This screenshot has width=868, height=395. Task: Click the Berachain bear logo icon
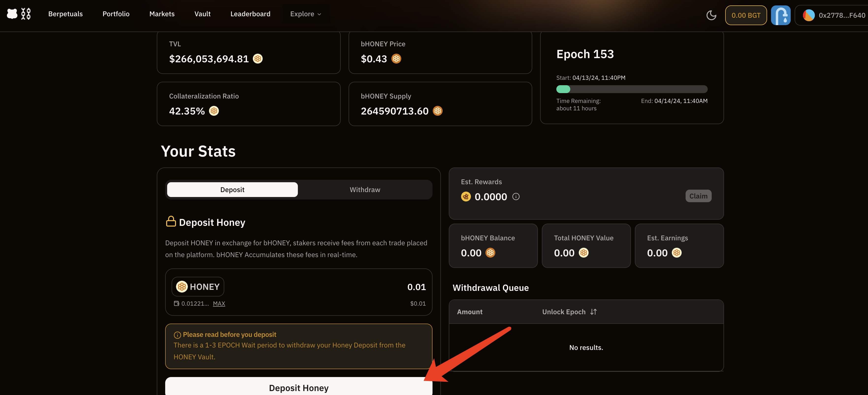tap(12, 14)
